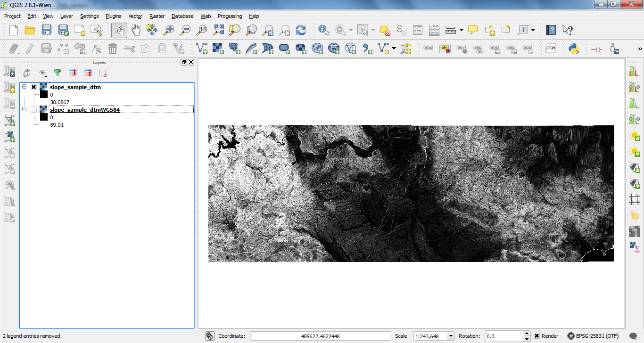Open the Raster menu
Image resolution: width=644 pixels, height=343 pixels.
pos(157,16)
